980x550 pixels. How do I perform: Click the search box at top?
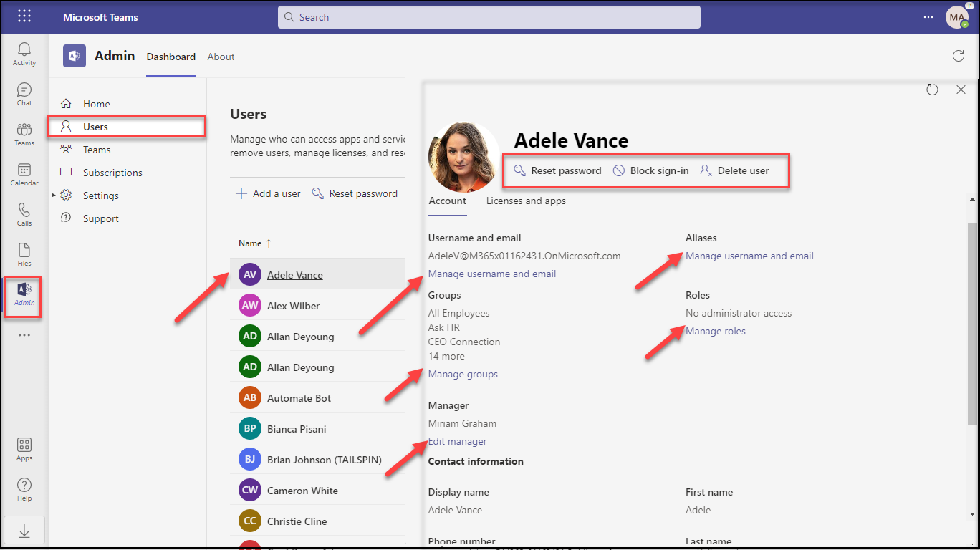489,17
